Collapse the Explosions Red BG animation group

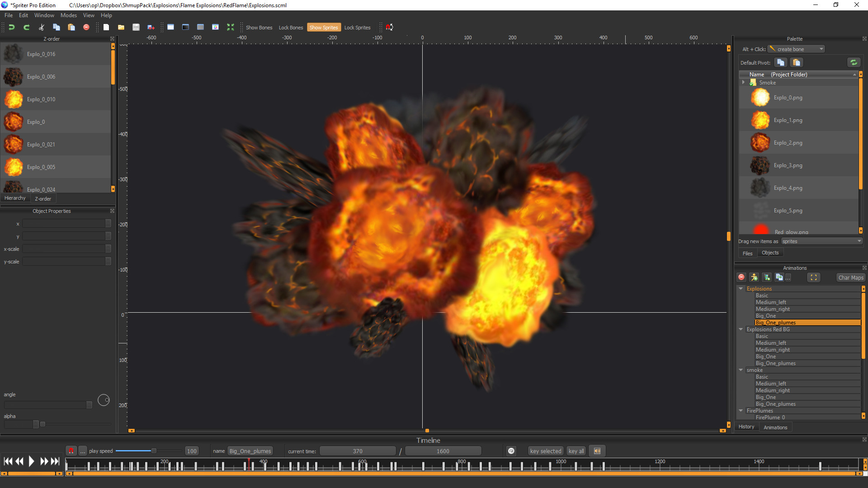[x=741, y=329]
